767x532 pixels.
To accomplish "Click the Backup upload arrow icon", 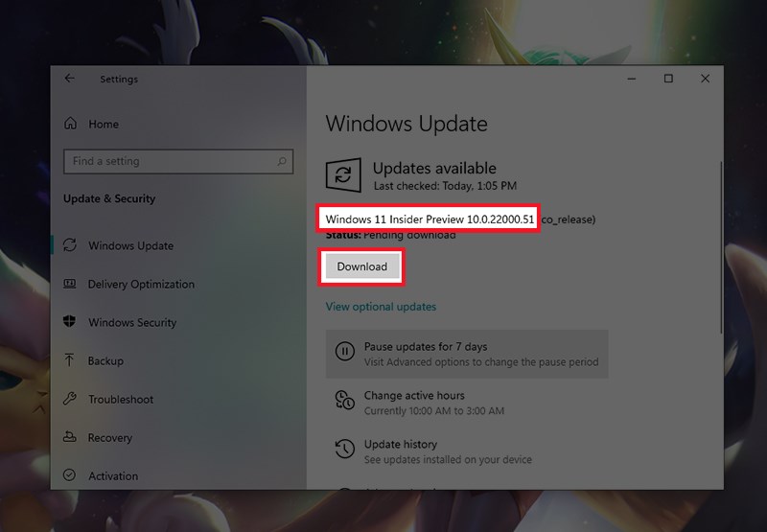I will (69, 359).
